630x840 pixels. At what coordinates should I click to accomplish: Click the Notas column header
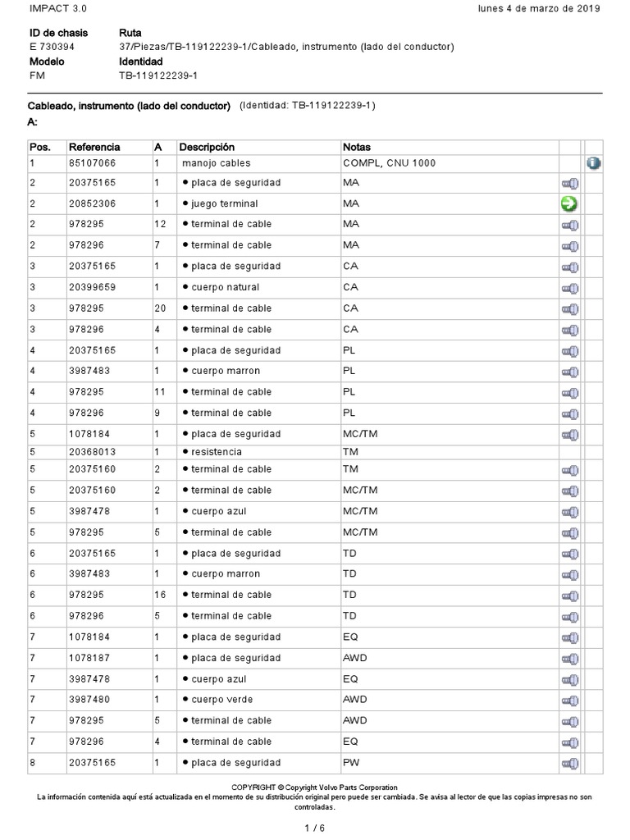point(357,147)
